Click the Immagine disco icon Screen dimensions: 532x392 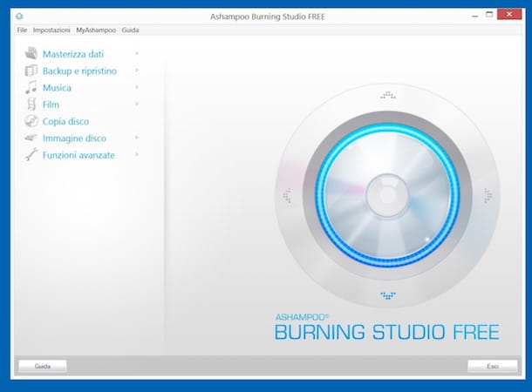pyautogui.click(x=31, y=138)
